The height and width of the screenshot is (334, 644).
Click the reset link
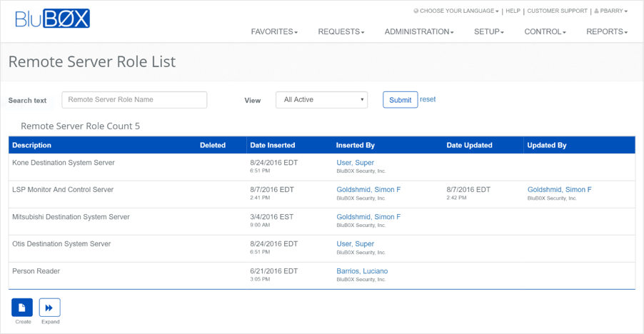point(428,99)
